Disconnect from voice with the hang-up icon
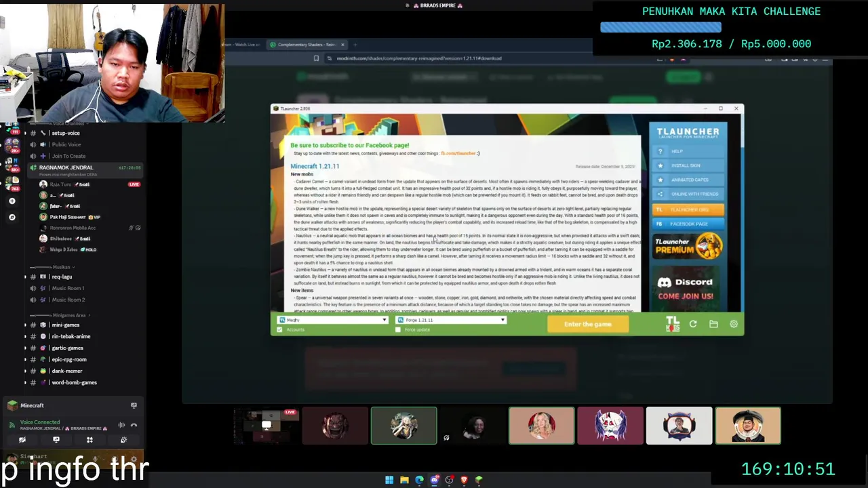Image resolution: width=868 pixels, height=488 pixels. (134, 425)
